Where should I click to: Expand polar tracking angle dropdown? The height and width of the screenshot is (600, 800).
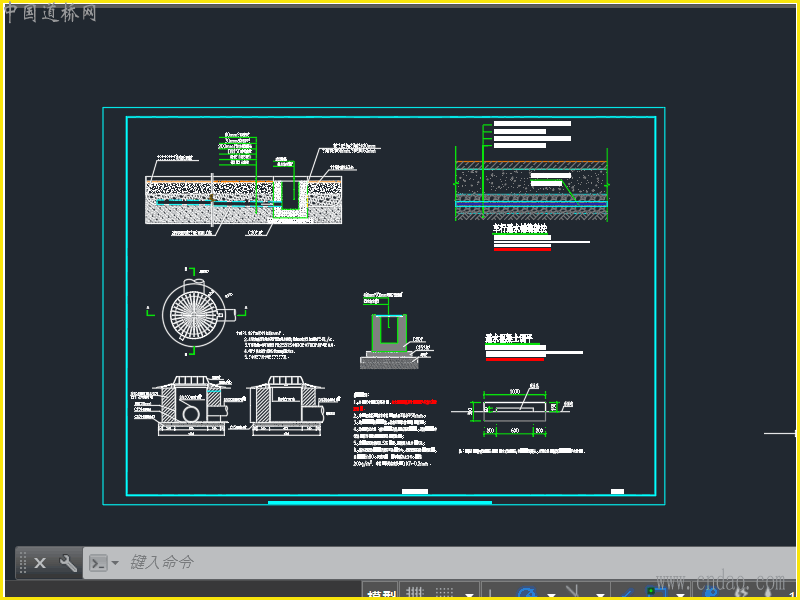point(551,595)
